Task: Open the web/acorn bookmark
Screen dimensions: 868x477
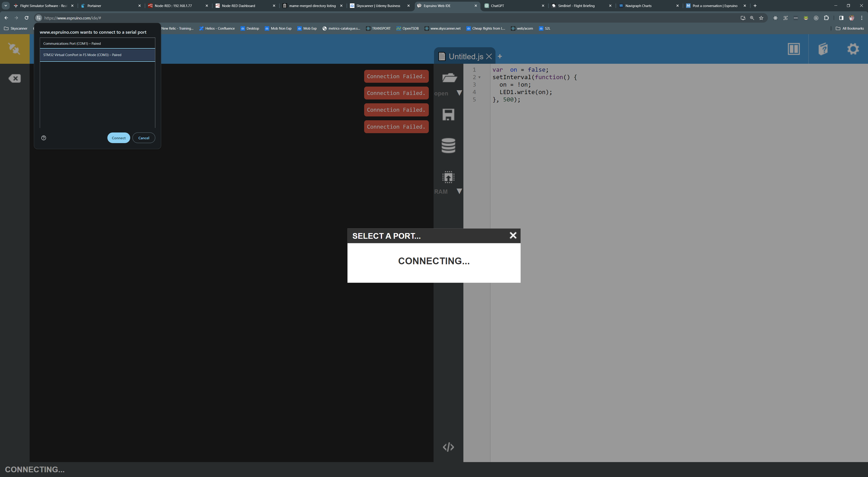Action: pos(522,28)
